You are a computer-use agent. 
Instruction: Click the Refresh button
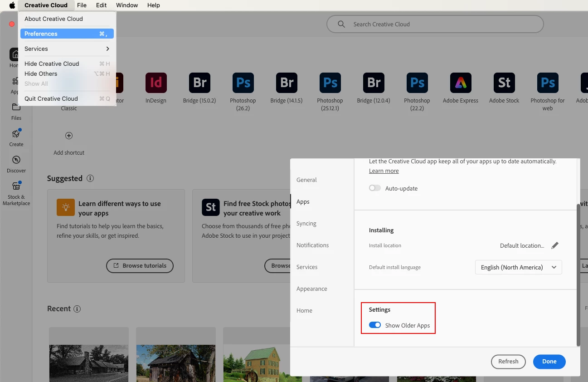point(508,362)
